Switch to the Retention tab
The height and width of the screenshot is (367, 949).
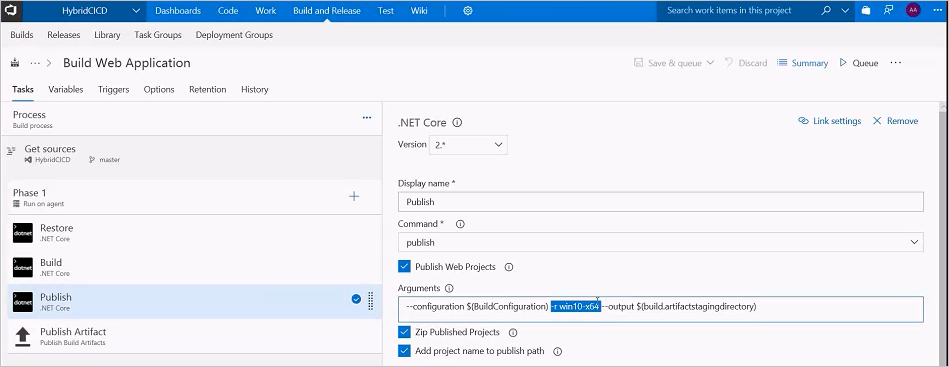pos(208,90)
